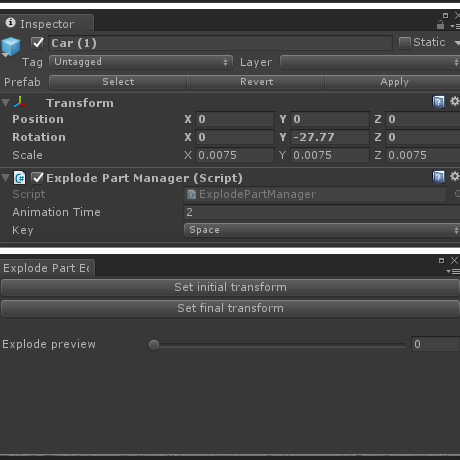Click the Transform axes icon
The image size is (460, 460).
coord(20,102)
